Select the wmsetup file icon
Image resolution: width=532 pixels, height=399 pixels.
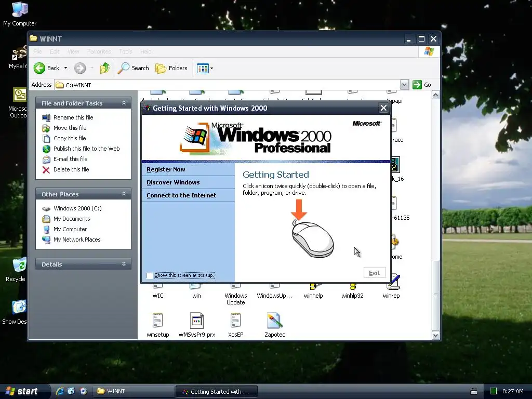[158, 320]
